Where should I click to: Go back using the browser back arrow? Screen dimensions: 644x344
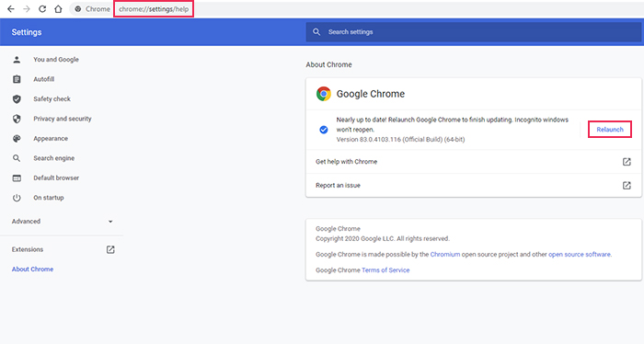(11, 8)
